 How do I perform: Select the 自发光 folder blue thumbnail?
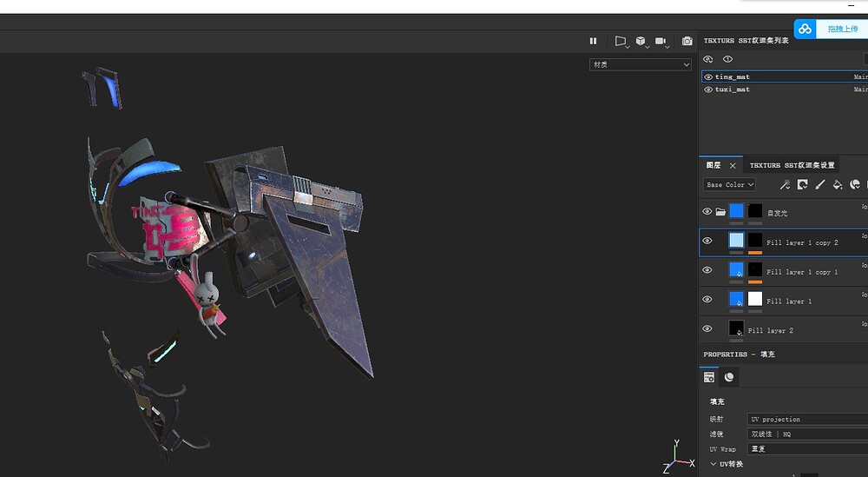pyautogui.click(x=736, y=211)
